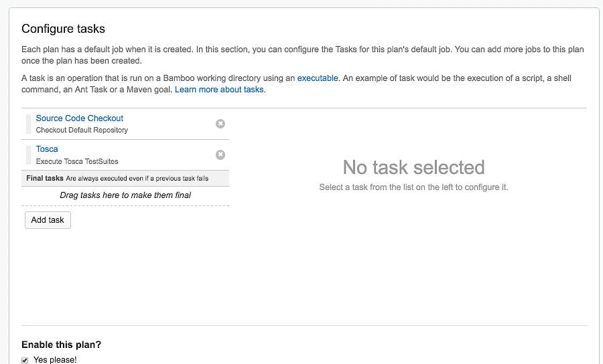This screenshot has width=603, height=364.
Task: Remove the Tosca task
Action: pos(220,155)
